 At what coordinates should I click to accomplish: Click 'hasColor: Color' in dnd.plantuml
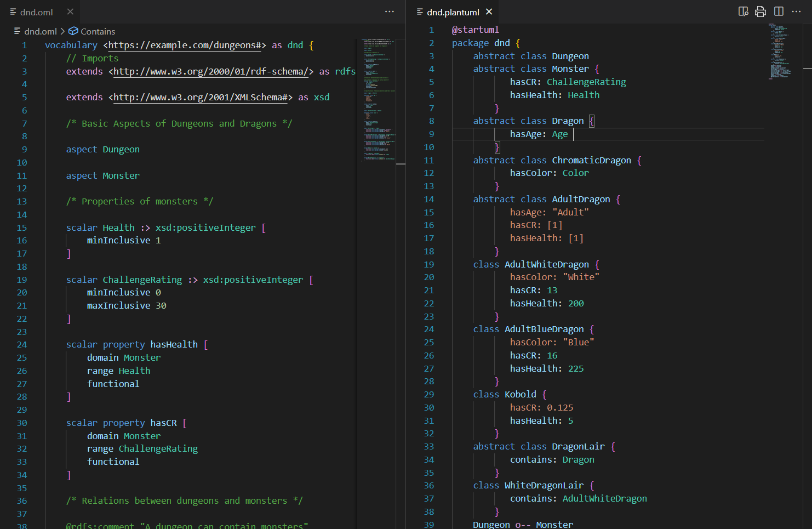click(550, 173)
